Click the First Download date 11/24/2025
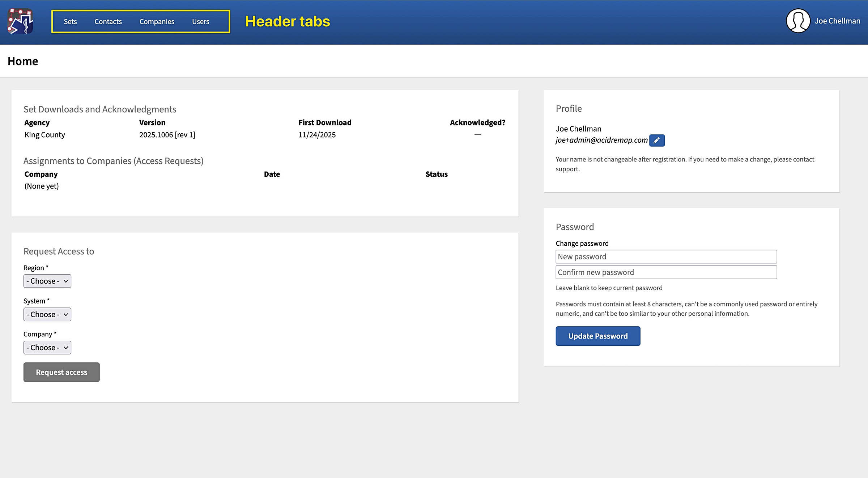The image size is (868, 478). (x=317, y=134)
